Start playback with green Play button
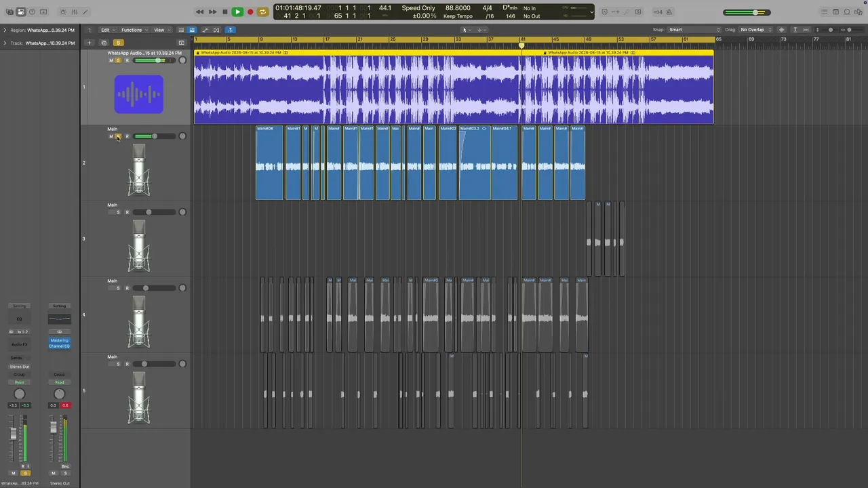868x488 pixels. (x=237, y=12)
